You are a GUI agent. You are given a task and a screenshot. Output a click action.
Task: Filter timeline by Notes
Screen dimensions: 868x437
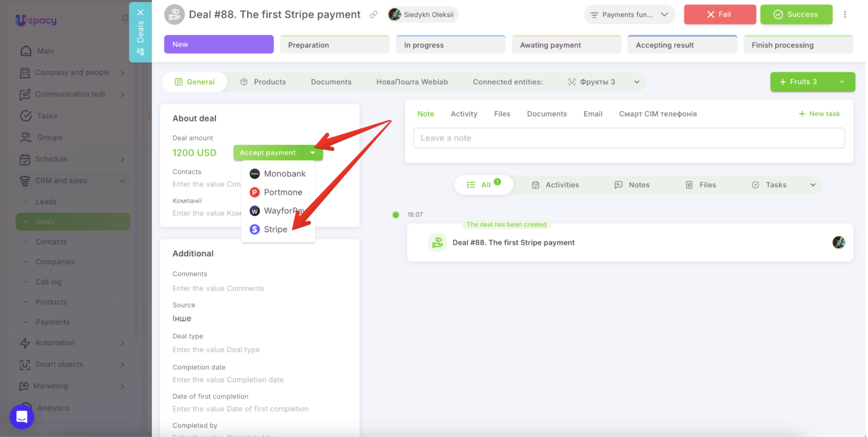pos(632,185)
